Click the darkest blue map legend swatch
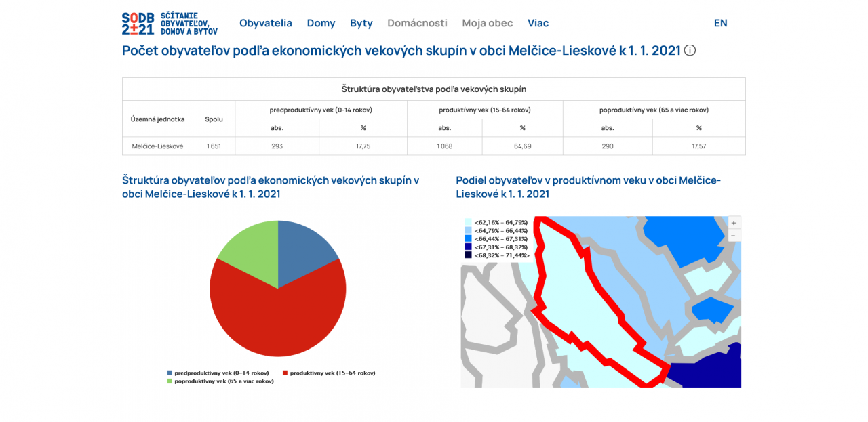 [468, 255]
